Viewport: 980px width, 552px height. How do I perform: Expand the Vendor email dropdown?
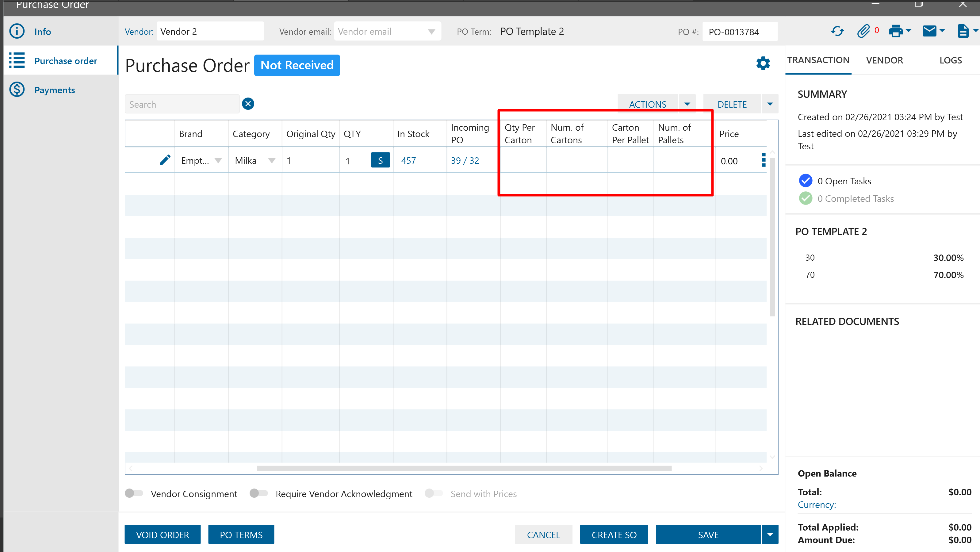[x=431, y=32]
